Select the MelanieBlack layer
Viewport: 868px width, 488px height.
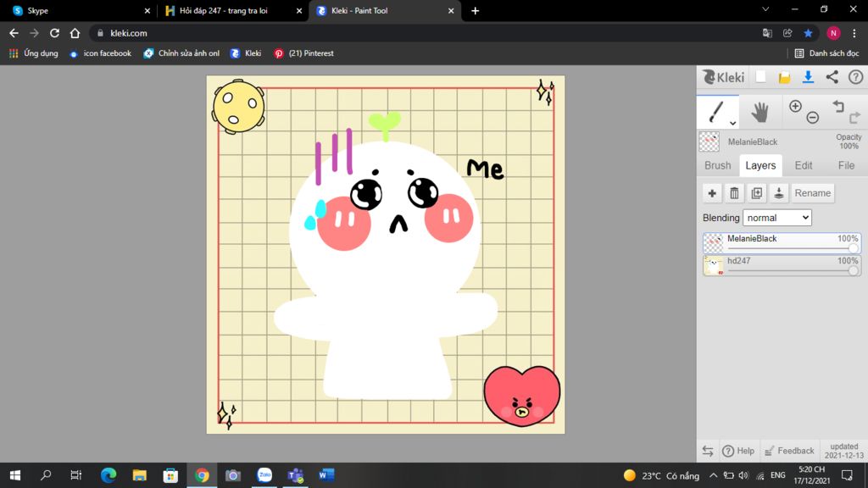(782, 243)
